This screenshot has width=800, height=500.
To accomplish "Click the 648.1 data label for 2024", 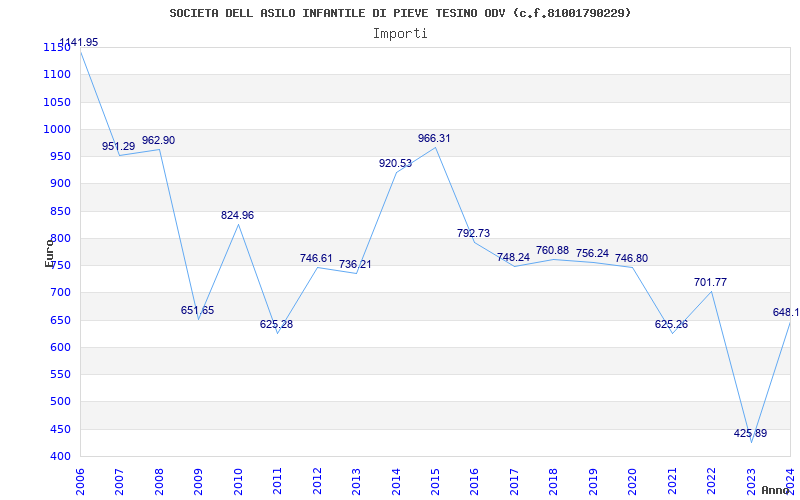I will click(786, 312).
